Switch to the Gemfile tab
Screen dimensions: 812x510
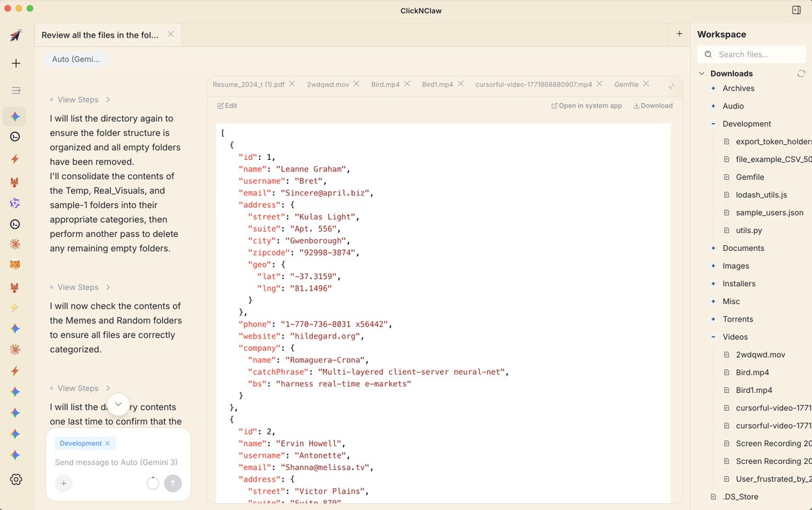click(626, 85)
